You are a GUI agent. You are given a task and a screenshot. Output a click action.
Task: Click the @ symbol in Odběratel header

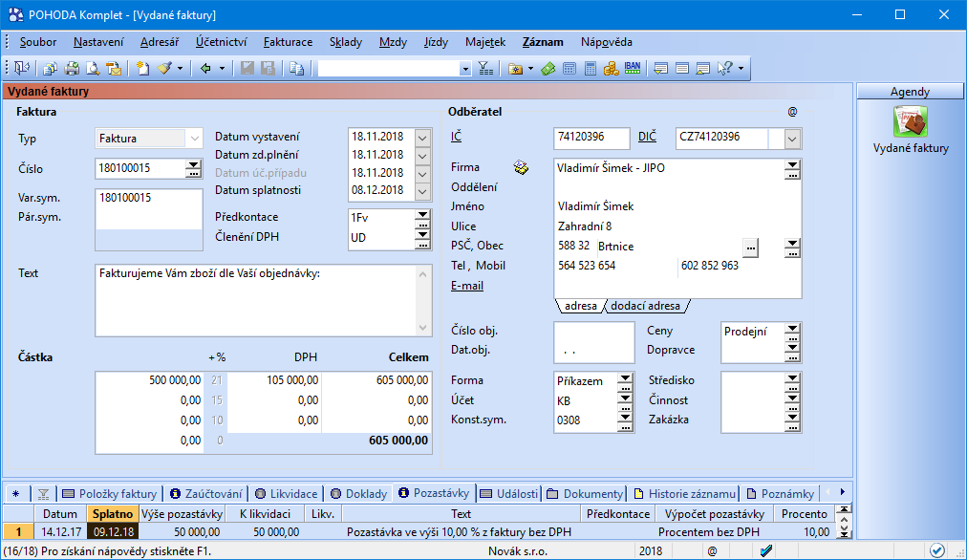pos(792,112)
